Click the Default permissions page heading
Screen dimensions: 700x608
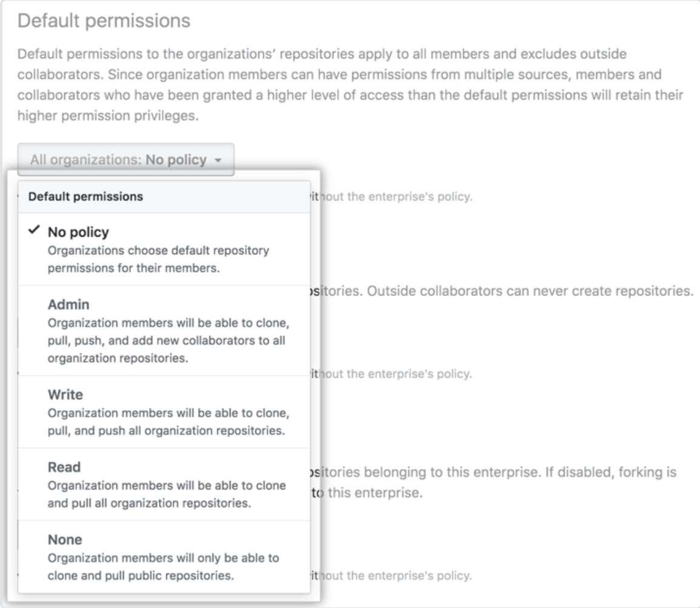click(x=104, y=21)
